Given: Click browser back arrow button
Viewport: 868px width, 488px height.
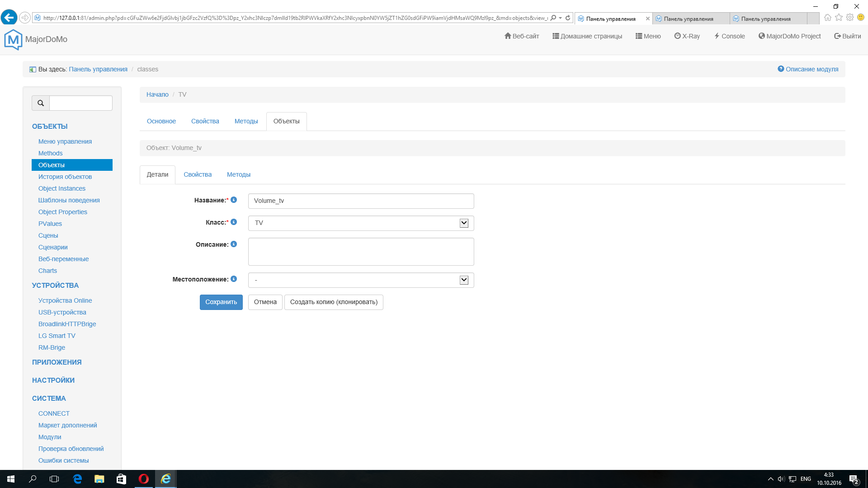Looking at the screenshot, I should click(x=9, y=18).
